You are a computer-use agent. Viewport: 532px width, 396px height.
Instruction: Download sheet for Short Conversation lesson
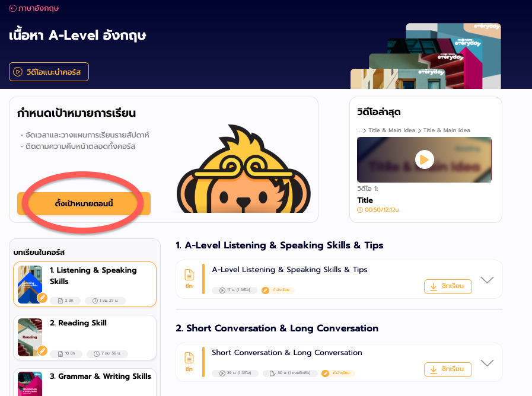(448, 369)
